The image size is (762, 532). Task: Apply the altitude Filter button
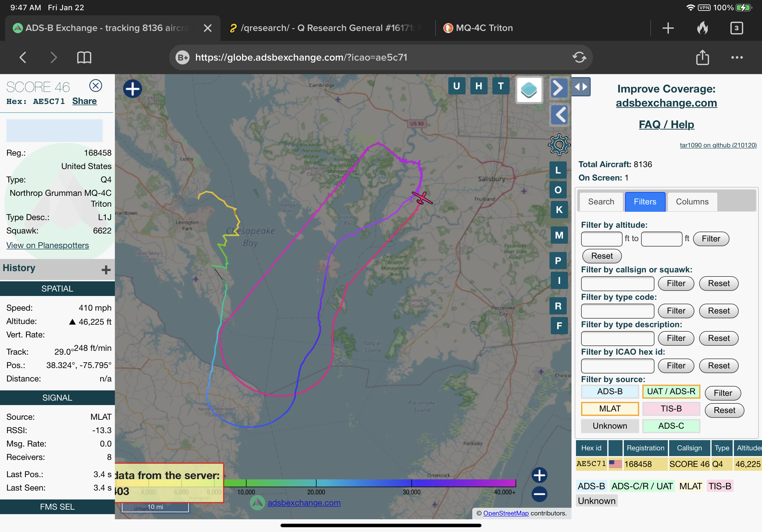pyautogui.click(x=711, y=239)
